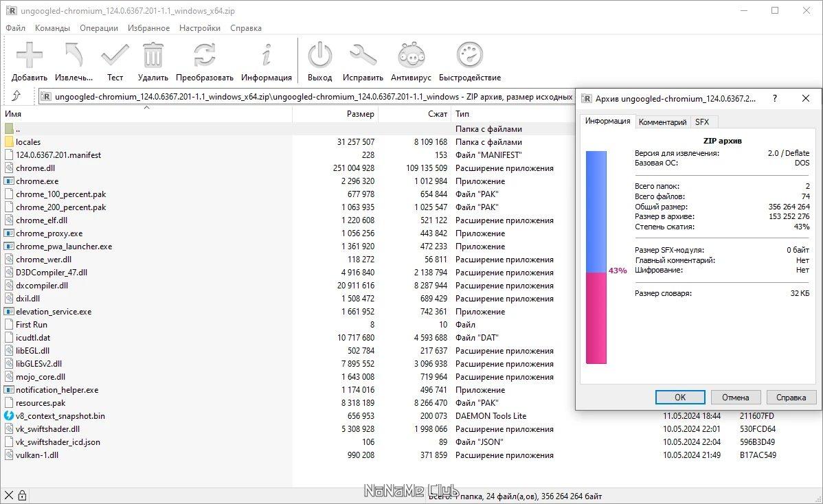The width and height of the screenshot is (823, 504).
Task: Select the dxcompiler.dll file
Action: tap(42, 286)
